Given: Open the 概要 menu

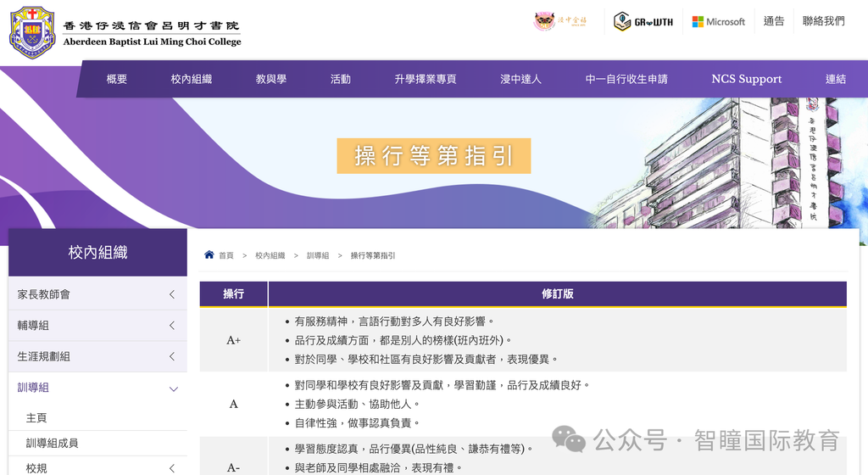Looking at the screenshot, I should point(117,79).
